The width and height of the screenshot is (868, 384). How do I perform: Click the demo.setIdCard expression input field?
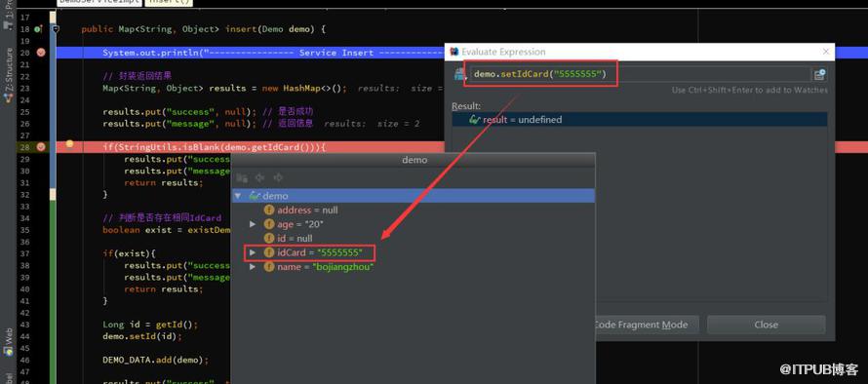pyautogui.click(x=641, y=74)
